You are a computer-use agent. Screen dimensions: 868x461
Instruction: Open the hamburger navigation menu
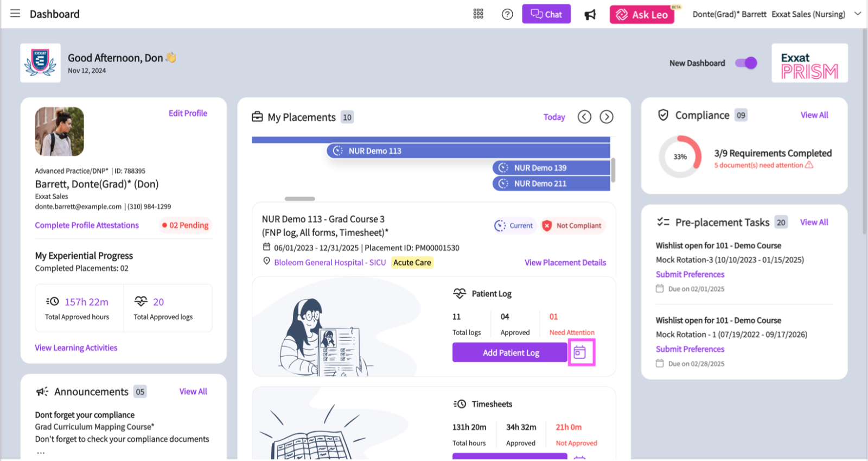15,14
